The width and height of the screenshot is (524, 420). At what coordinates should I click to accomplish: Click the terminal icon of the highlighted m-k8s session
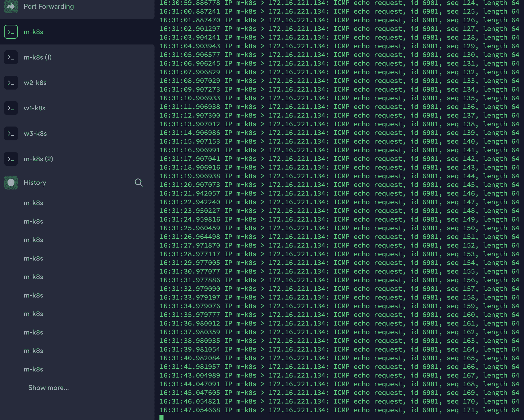(11, 32)
